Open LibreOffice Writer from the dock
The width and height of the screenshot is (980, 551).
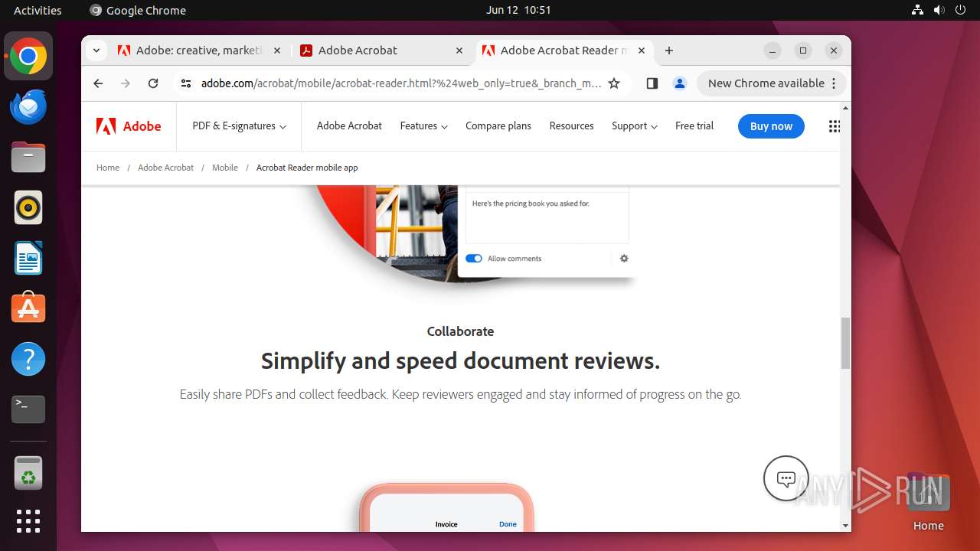(x=28, y=258)
